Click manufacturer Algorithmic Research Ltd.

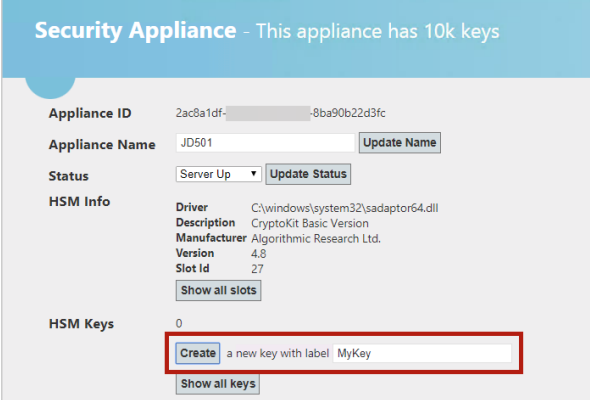pos(316,239)
